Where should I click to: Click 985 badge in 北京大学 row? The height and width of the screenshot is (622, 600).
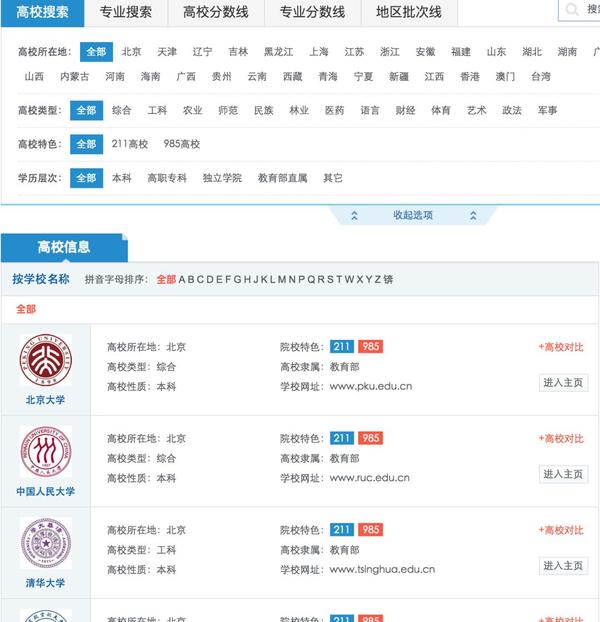[x=371, y=347]
